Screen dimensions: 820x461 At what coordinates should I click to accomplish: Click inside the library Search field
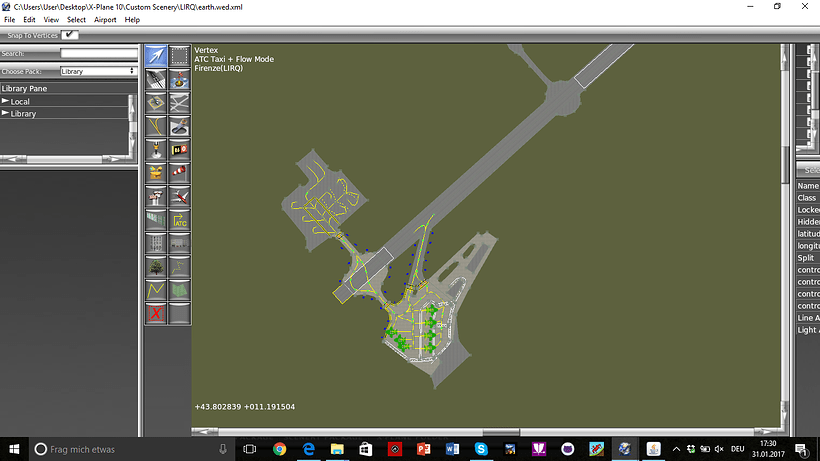coord(99,53)
